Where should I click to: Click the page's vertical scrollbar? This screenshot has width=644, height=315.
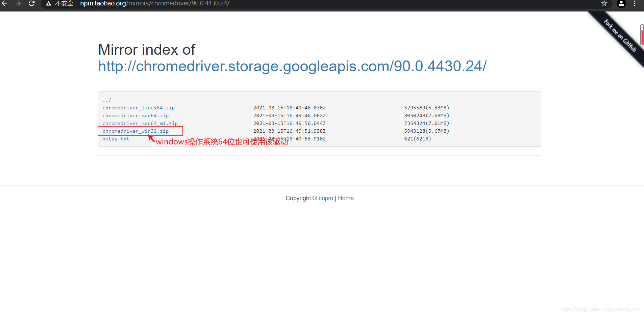(x=642, y=35)
